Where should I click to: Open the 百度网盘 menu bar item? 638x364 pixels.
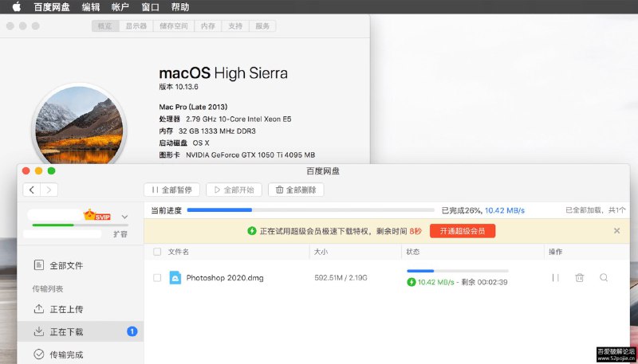[52, 7]
